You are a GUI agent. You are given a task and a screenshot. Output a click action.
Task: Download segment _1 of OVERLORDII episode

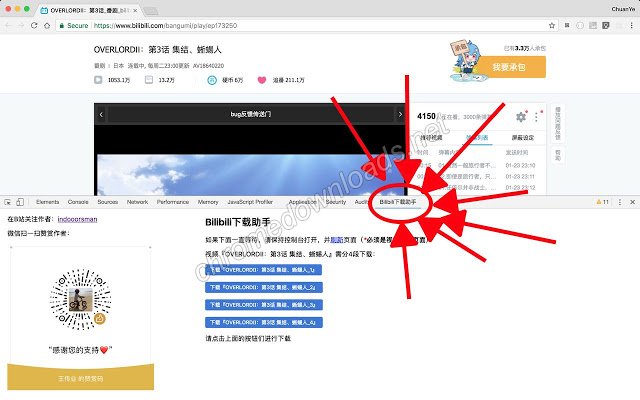pyautogui.click(x=263, y=270)
